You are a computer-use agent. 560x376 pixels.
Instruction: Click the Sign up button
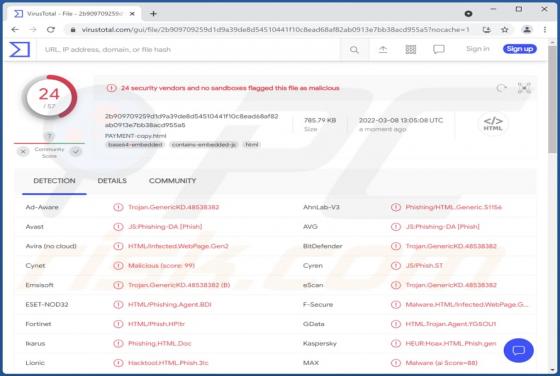520,49
